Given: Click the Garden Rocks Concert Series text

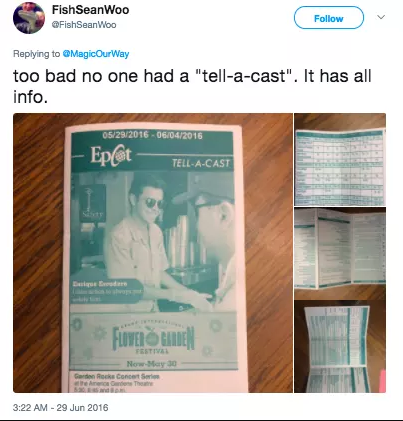Looking at the screenshot, I should click(x=117, y=376).
